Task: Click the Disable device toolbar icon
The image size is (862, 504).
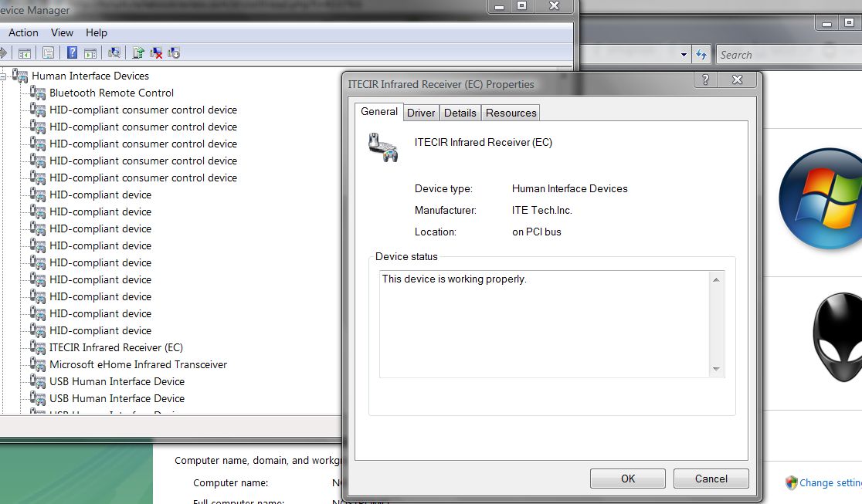Action: (x=174, y=52)
